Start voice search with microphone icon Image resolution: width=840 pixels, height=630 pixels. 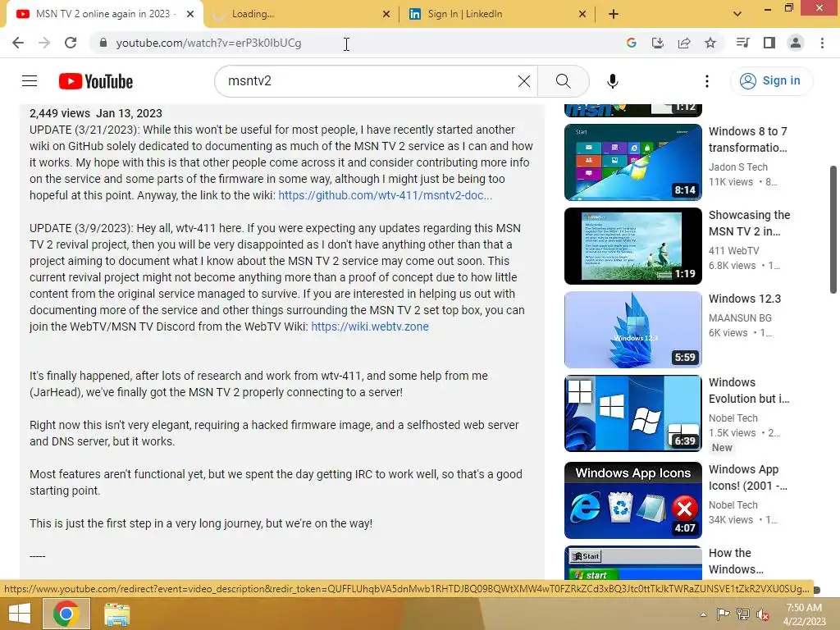[x=612, y=81]
